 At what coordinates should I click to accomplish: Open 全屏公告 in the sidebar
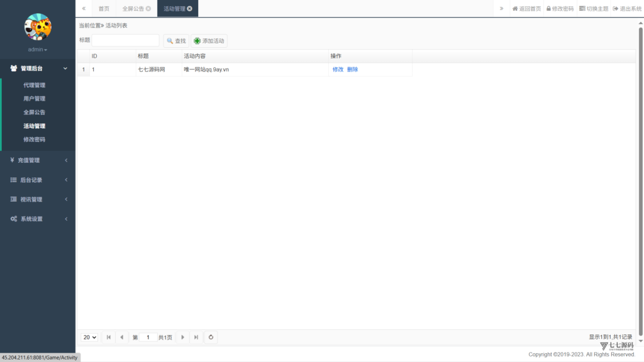pyautogui.click(x=34, y=112)
